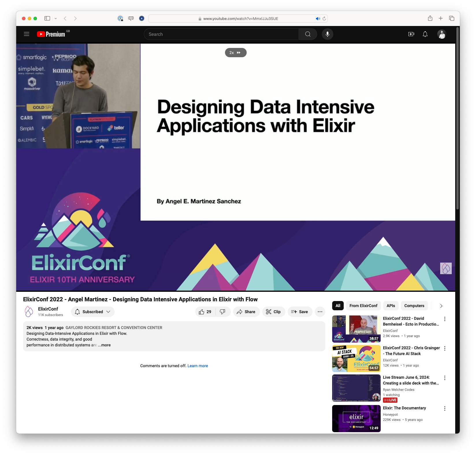Click the Learn more link about comments
The height and width of the screenshot is (455, 476).
click(x=198, y=365)
